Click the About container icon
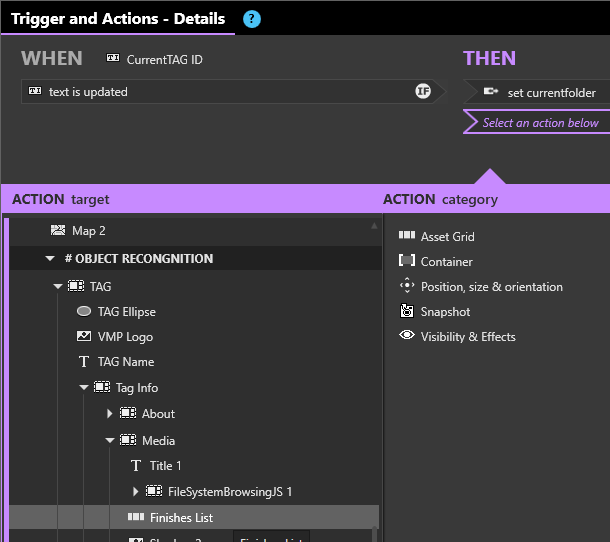The image size is (610, 542). 128,413
